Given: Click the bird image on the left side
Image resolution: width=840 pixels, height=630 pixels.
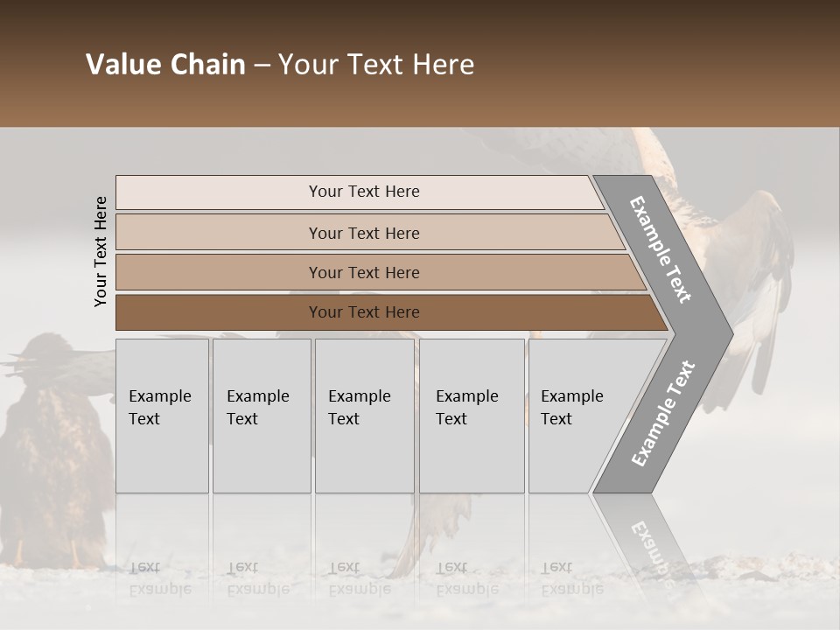Looking at the screenshot, I should click(x=53, y=450).
